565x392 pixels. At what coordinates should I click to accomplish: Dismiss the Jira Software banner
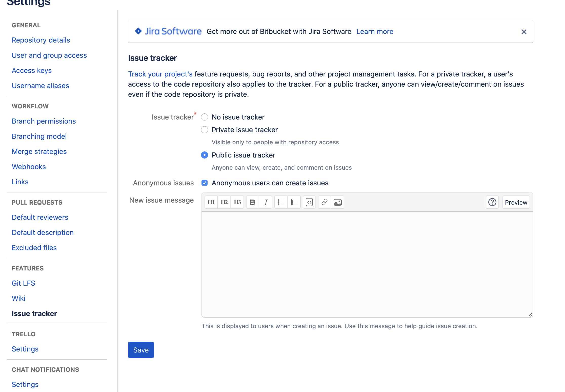[524, 32]
